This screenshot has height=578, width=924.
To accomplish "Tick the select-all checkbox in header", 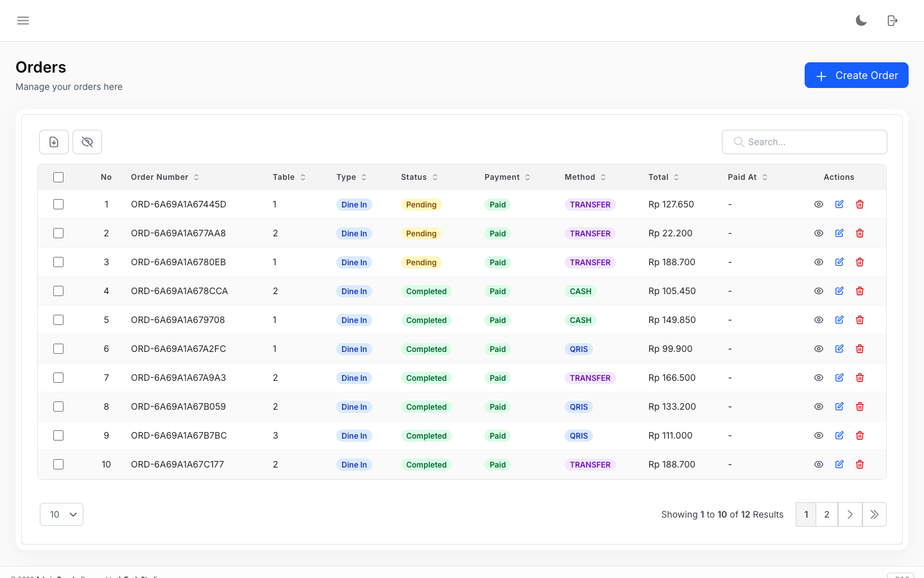I will [58, 177].
